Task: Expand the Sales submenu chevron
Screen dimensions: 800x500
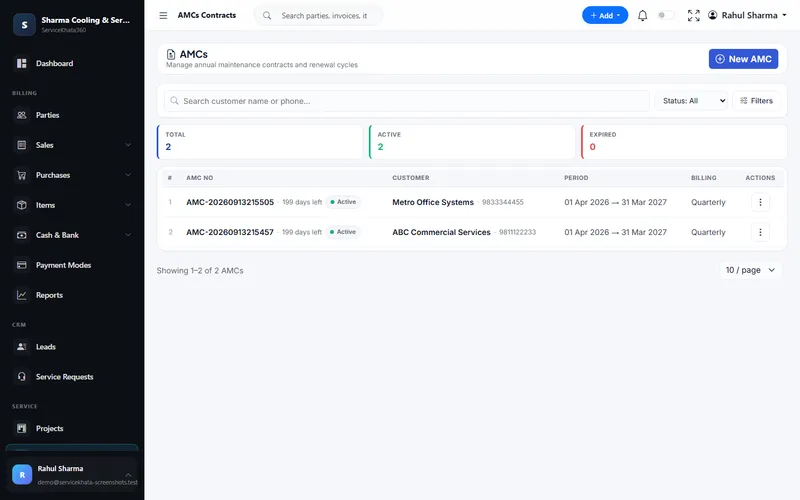Action: (128, 145)
